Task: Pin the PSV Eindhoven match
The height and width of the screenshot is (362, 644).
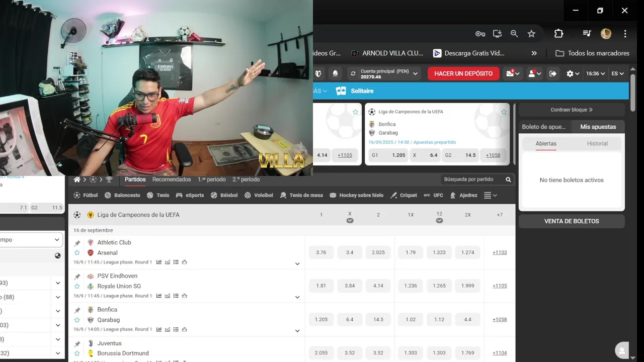Action: [77, 277]
